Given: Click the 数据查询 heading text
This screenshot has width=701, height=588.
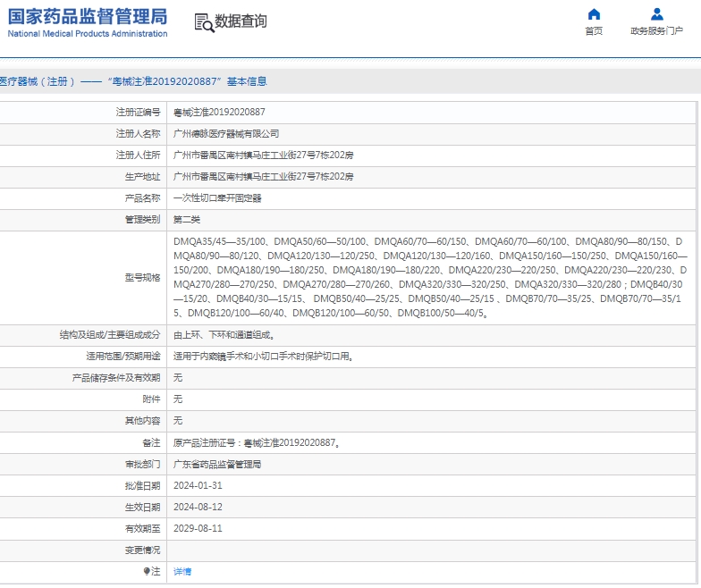Looking at the screenshot, I should [x=241, y=21].
